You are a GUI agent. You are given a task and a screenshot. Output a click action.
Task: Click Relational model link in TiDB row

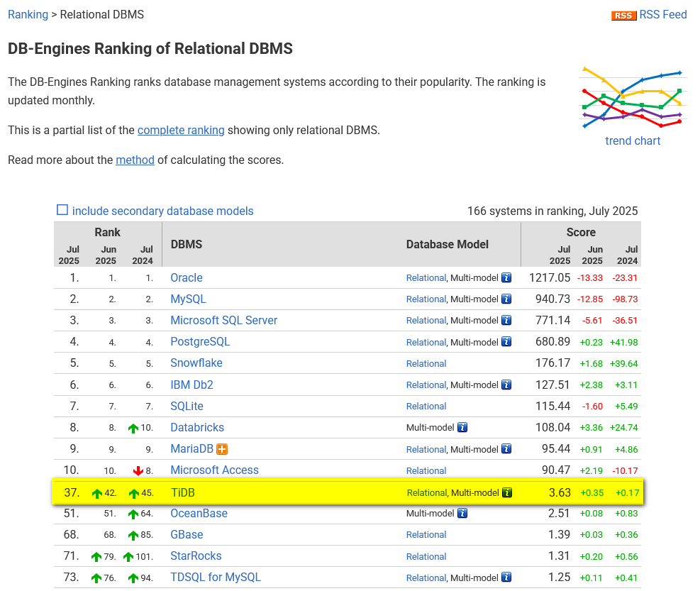coord(427,492)
